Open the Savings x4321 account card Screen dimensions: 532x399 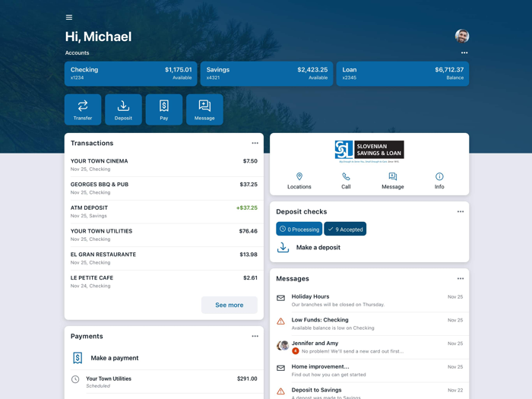[267, 74]
